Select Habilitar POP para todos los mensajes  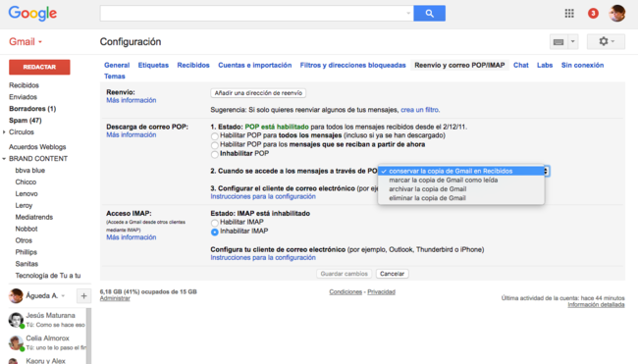tap(214, 136)
